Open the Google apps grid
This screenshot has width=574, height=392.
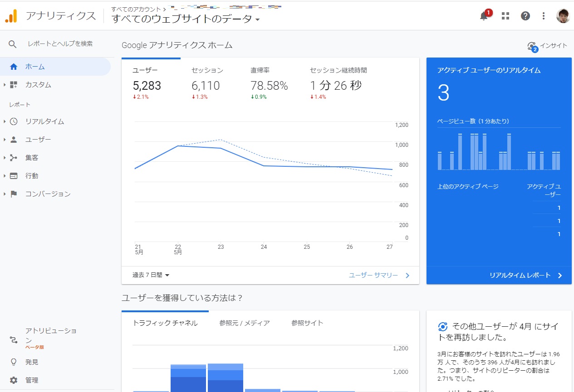coord(505,16)
